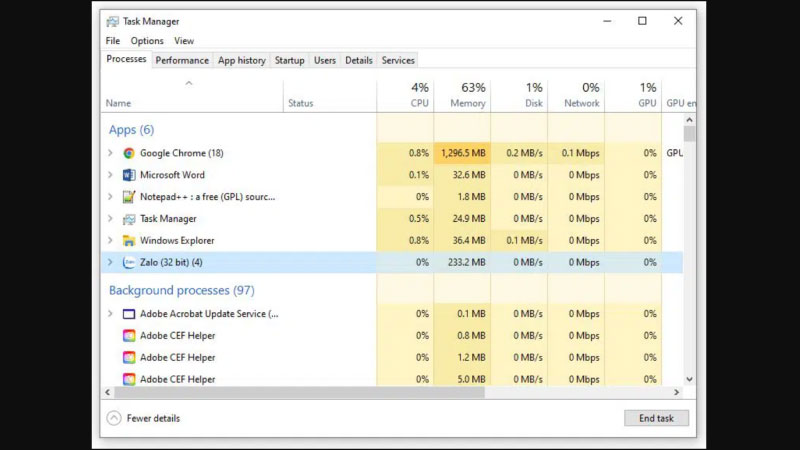Expand the Notepad++ process entry

[110, 197]
